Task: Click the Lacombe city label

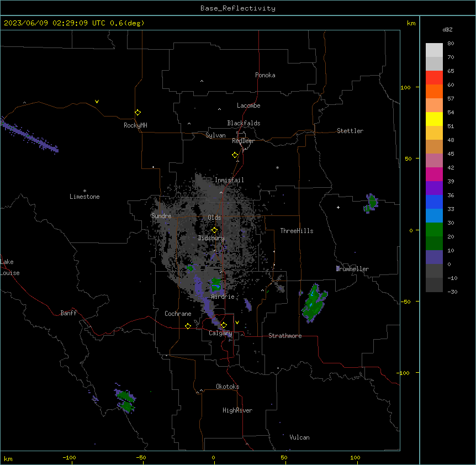Action: coord(248,105)
